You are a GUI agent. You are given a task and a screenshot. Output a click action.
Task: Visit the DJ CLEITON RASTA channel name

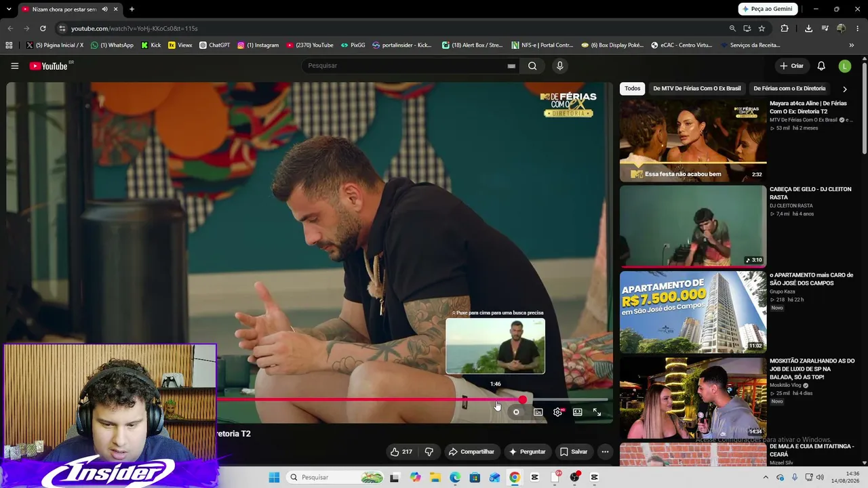[791, 206]
